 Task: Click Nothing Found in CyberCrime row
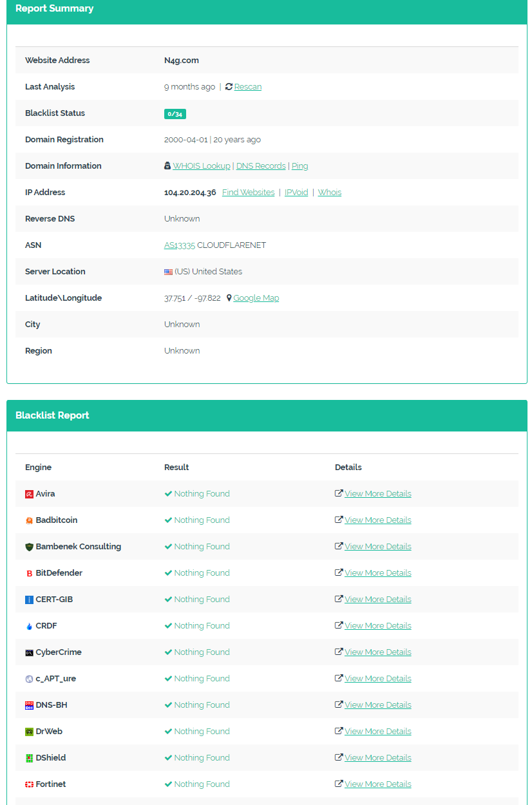click(202, 652)
